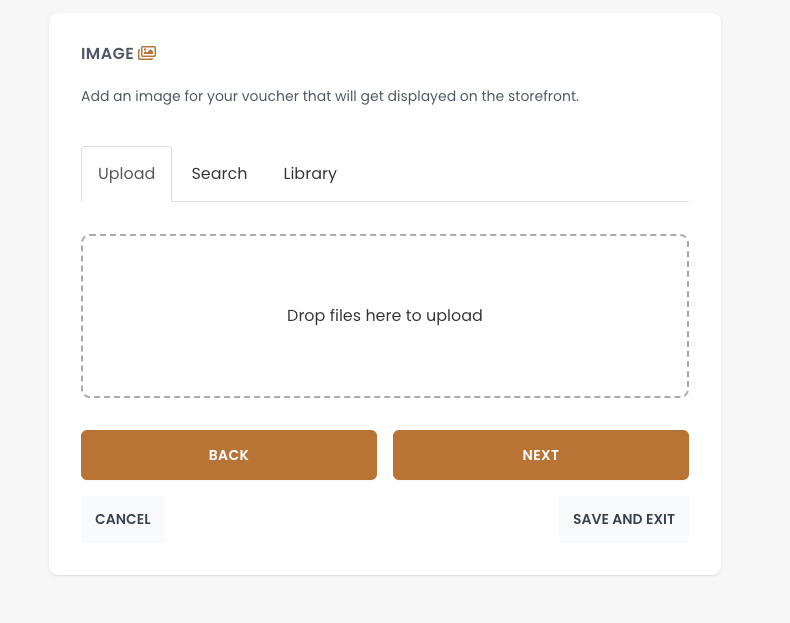Screen dimensions: 790x623
Task: Choose SAVE AND EXIT
Action: pyautogui.click(x=624, y=519)
